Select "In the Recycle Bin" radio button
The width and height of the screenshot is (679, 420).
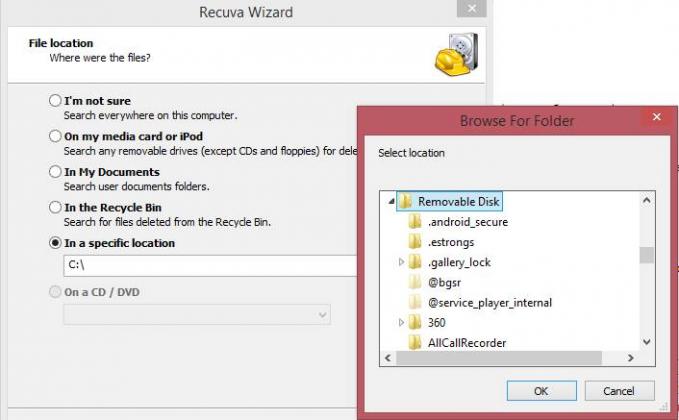(55, 207)
